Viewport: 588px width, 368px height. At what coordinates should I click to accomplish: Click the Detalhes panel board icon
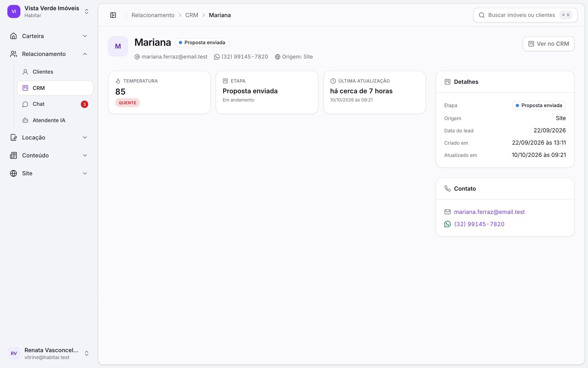[x=447, y=82]
